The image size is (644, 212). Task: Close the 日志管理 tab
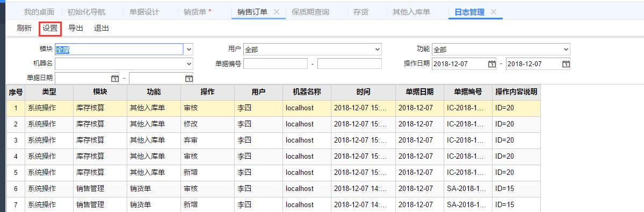click(x=493, y=12)
